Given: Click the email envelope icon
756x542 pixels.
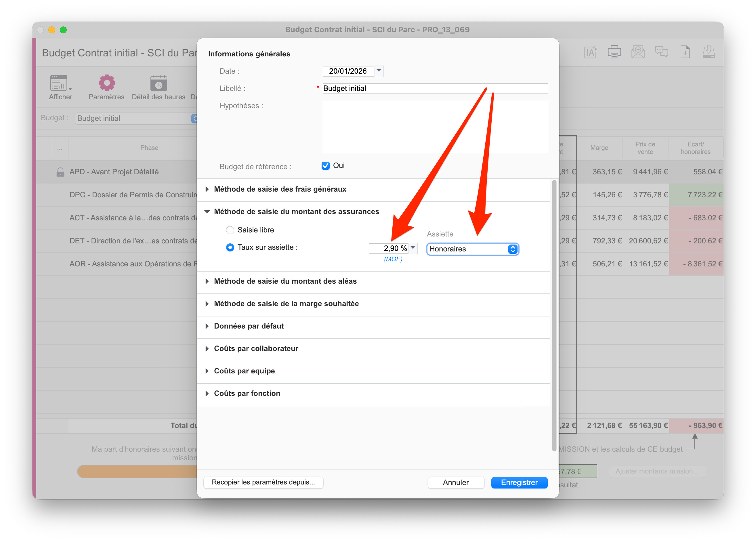Looking at the screenshot, I should click(638, 52).
